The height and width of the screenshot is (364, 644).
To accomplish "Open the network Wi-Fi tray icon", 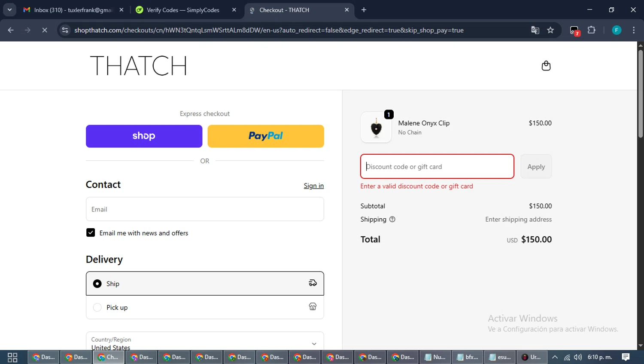I will click(567, 357).
